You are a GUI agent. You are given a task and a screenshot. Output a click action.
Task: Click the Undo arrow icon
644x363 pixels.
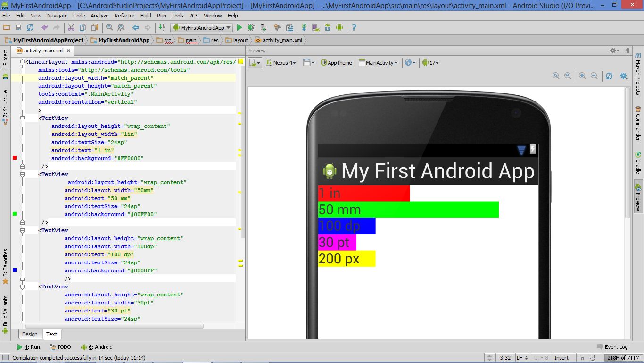click(45, 28)
